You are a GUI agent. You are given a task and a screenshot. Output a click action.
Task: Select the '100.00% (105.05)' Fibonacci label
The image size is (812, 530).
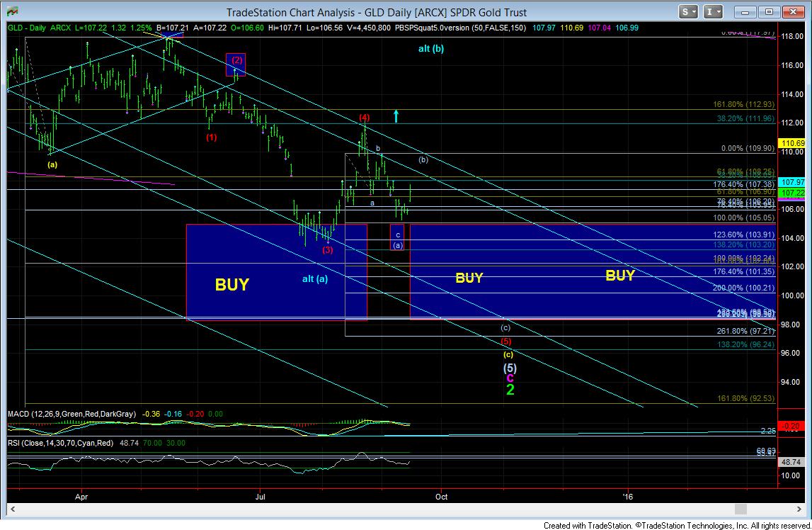(743, 218)
